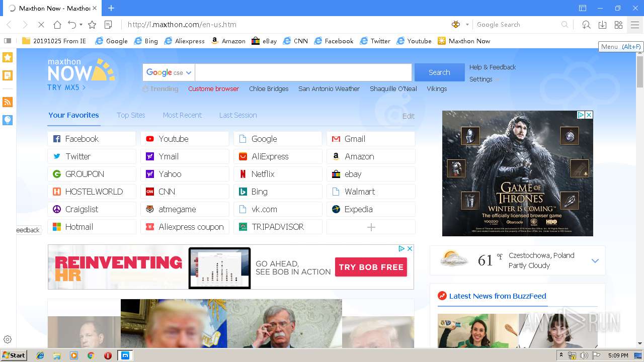Open sidebar settings gear icon
Image resolution: width=644 pixels, height=362 pixels.
(8, 339)
